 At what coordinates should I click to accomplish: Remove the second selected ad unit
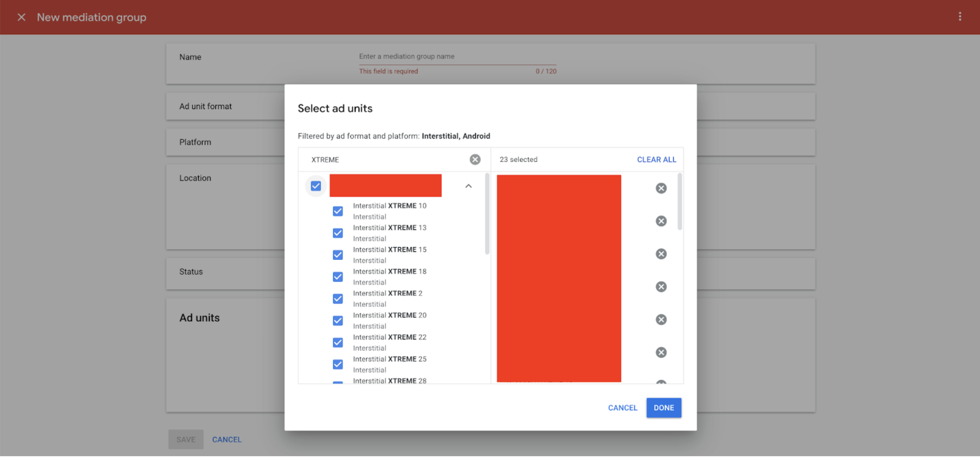pos(661,221)
